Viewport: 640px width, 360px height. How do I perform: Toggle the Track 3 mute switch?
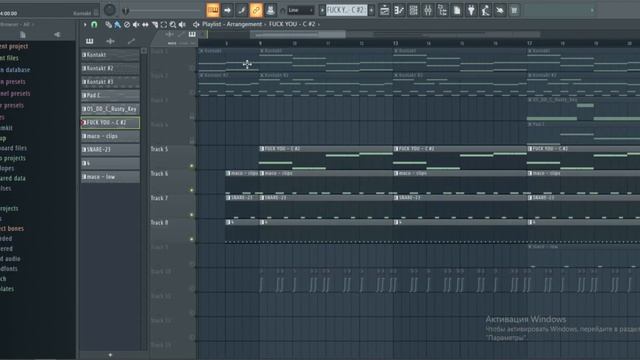point(192,117)
